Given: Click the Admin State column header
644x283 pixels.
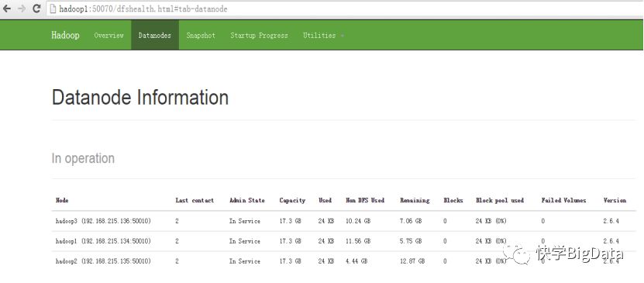Looking at the screenshot, I should pos(247,201).
